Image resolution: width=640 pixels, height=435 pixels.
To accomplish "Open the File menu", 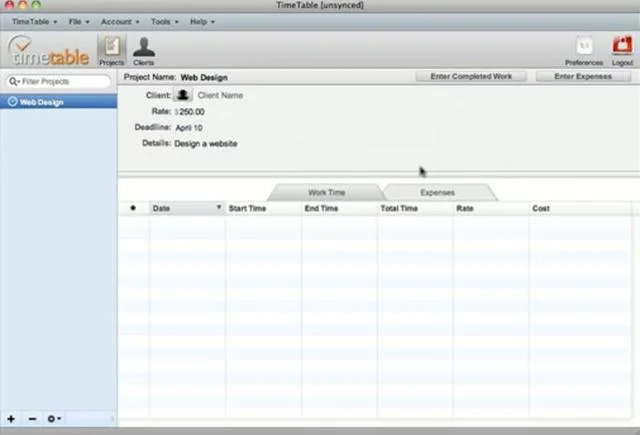I will tap(79, 22).
